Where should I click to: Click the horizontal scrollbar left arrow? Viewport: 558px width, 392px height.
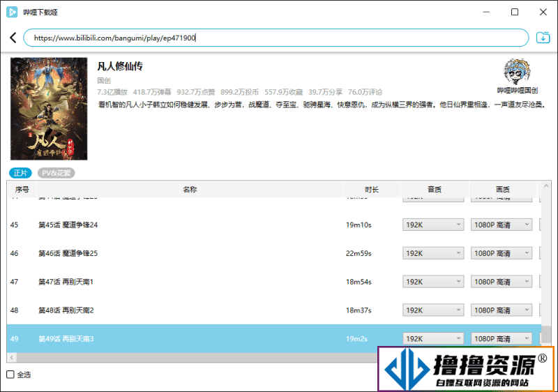coord(11,357)
